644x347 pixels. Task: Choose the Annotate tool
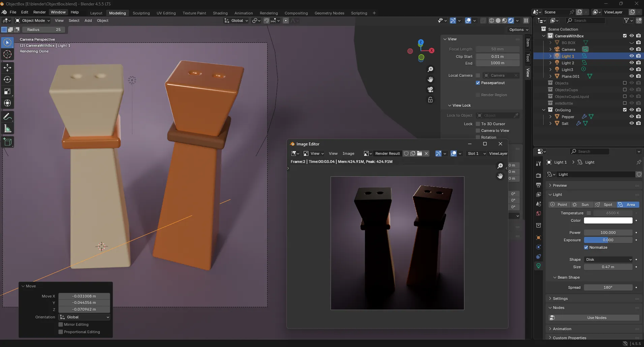[7, 117]
